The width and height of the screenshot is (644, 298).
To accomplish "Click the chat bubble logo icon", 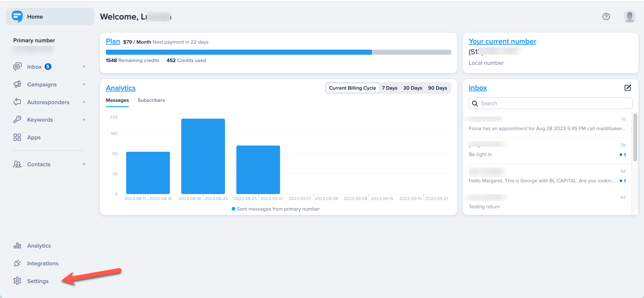I will pos(17,17).
